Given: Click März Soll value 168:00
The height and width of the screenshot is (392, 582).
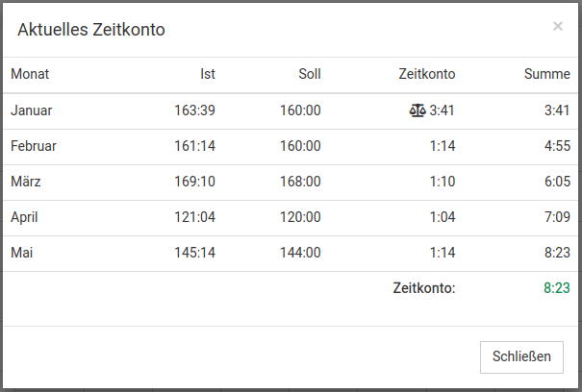Looking at the screenshot, I should pos(301,182).
